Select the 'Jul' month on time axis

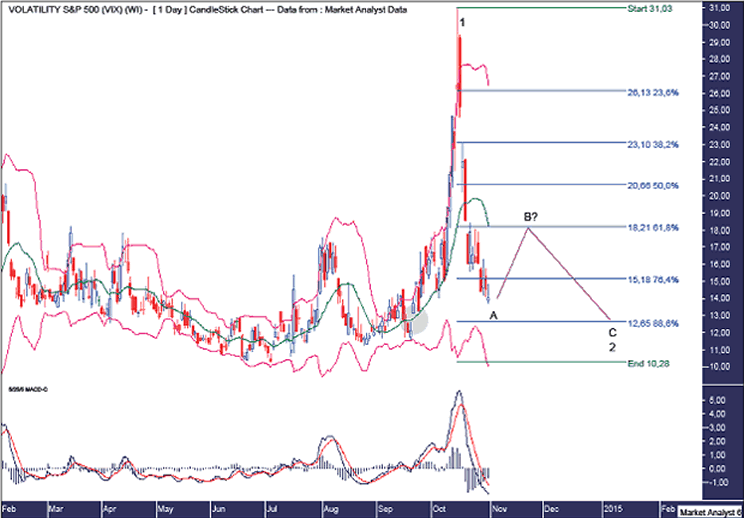coord(272,508)
